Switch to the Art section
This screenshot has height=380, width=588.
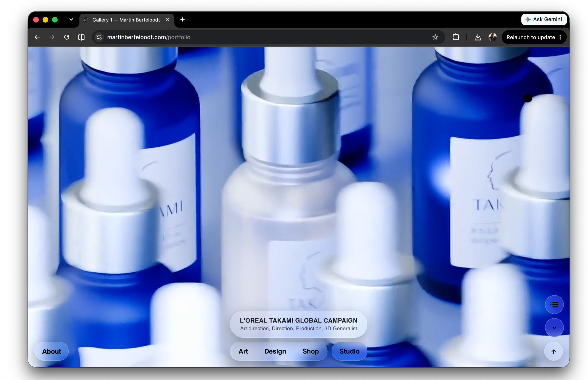(243, 351)
